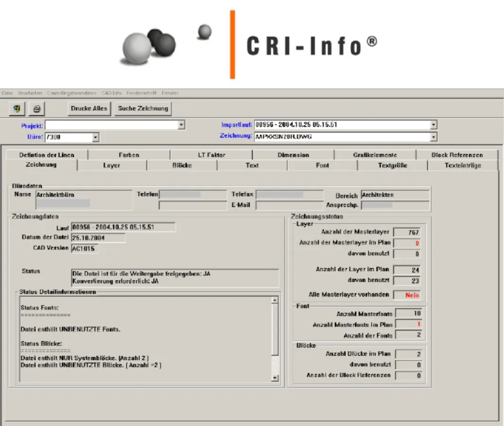The image size is (504, 426).
Task: Switch to the Grafikelemente tab
Action: (374, 155)
